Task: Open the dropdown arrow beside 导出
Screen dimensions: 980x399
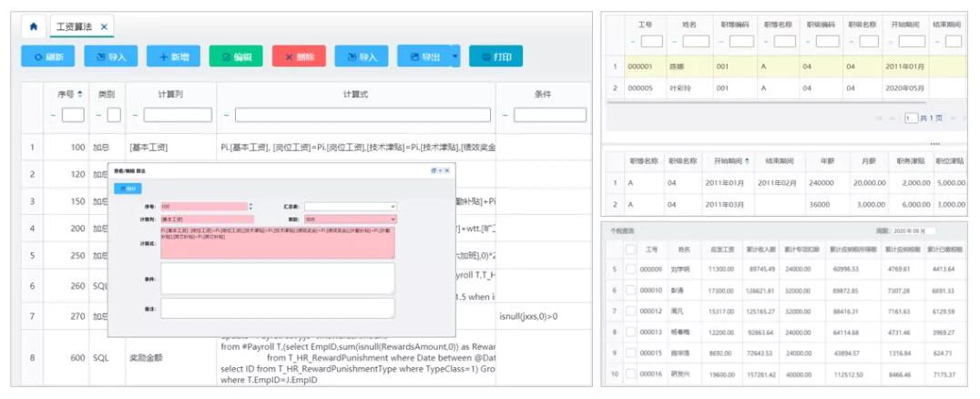Action: 455,56
